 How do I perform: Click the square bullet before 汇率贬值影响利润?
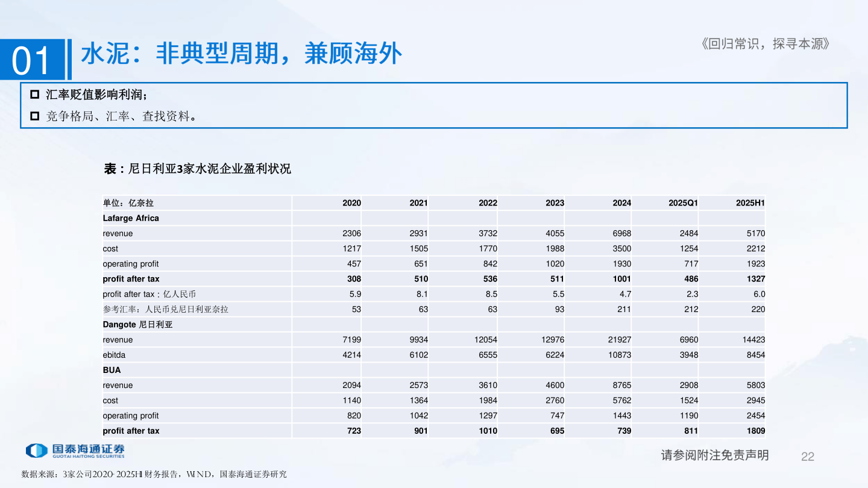[34, 95]
